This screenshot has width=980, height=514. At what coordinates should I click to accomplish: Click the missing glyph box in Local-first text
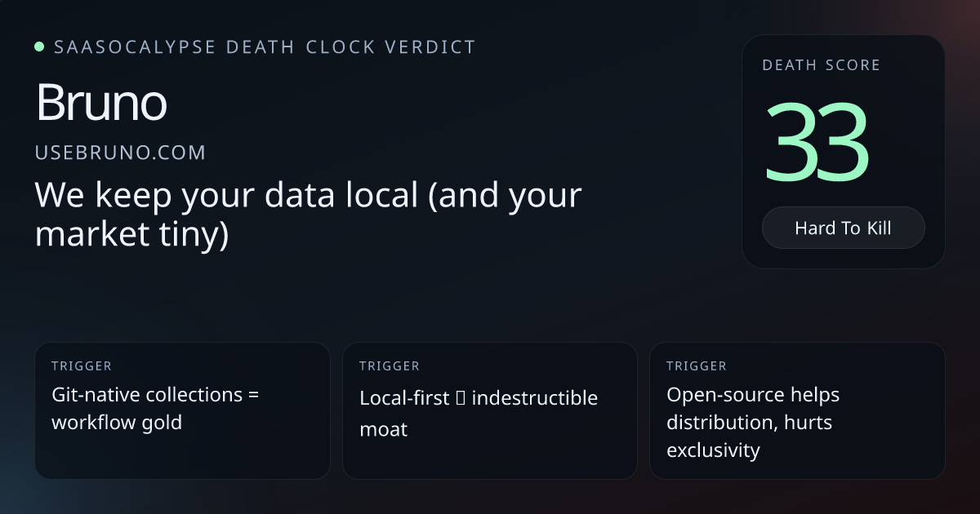pyautogui.click(x=461, y=399)
